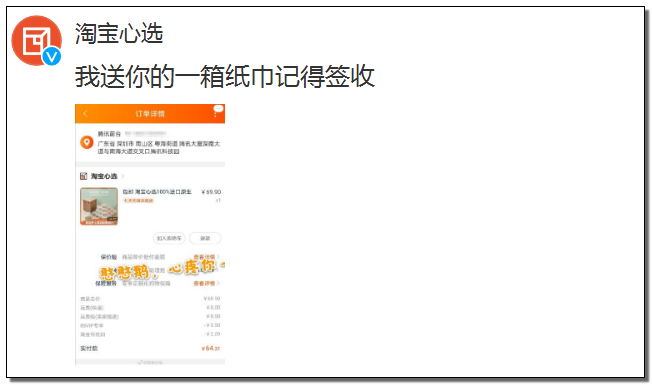Screen dimensions: 652x385
Task: Click the ¥69.90 product price
Action: point(211,192)
